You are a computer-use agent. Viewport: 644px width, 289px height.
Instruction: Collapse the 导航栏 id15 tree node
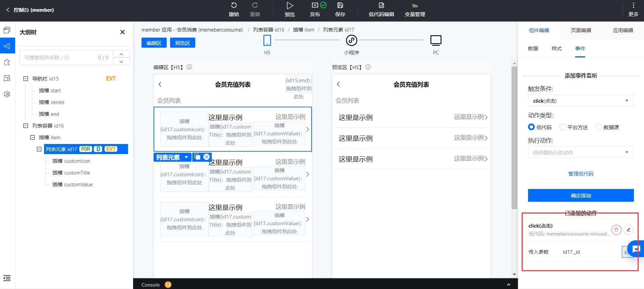[26, 79]
